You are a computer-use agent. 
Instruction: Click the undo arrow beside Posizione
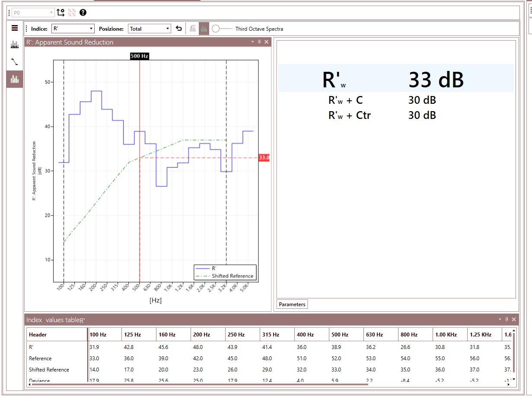pyautogui.click(x=179, y=29)
